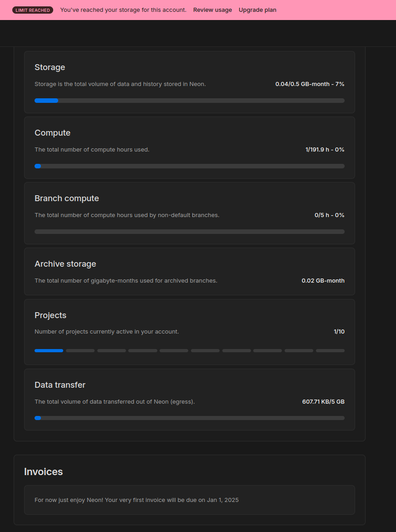Viewport: 396px width, 532px height.
Task: Click the Archive storage heading
Action: pos(65,264)
